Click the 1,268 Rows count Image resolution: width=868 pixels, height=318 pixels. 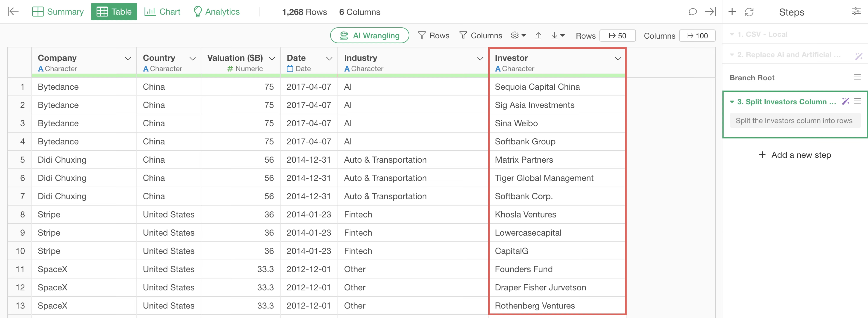click(304, 12)
